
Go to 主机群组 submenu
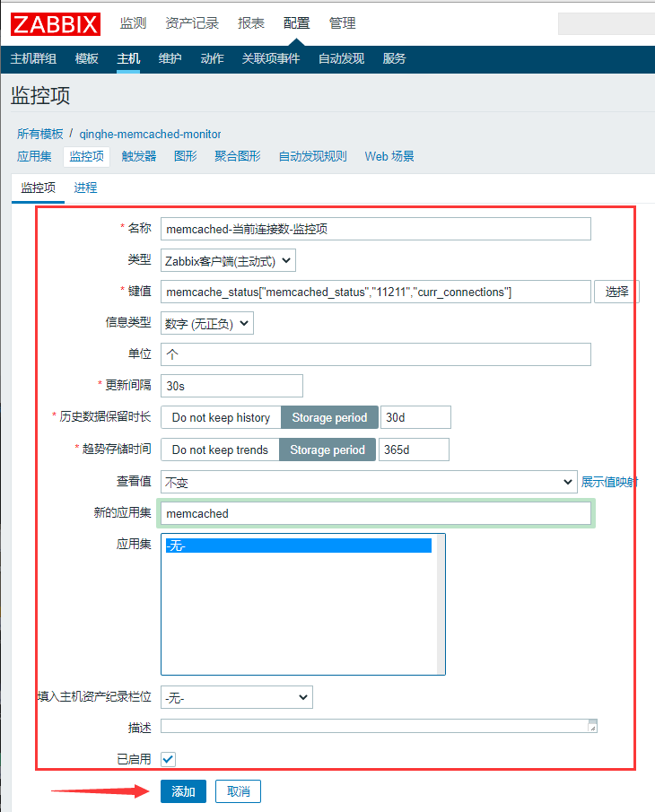click(x=34, y=58)
